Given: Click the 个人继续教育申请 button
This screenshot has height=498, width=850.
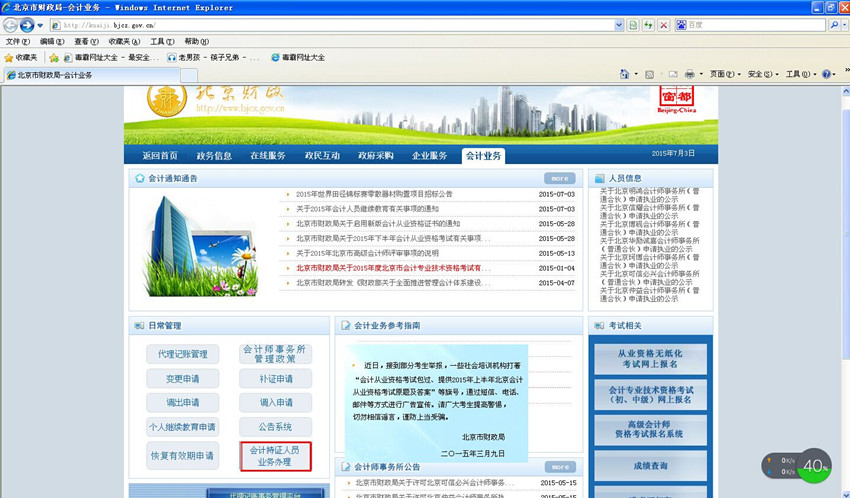Looking at the screenshot, I should [x=183, y=427].
